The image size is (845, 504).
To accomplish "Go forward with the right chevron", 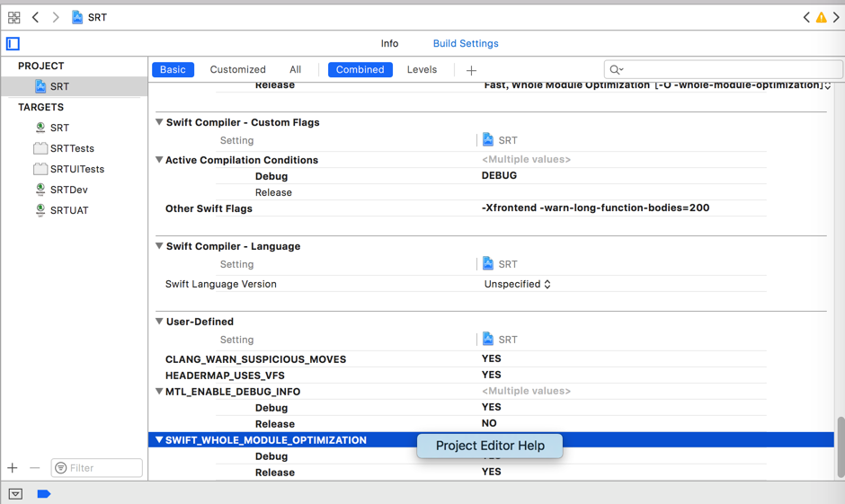I will pos(56,17).
